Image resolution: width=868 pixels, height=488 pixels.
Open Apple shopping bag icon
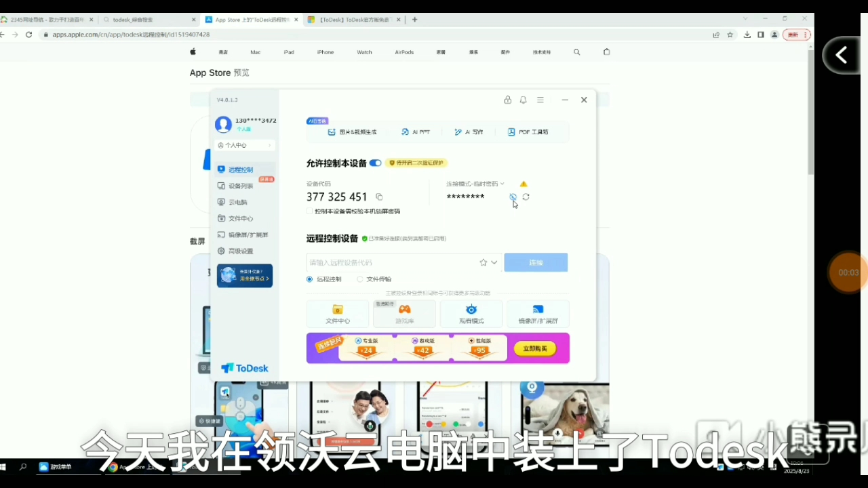point(607,52)
